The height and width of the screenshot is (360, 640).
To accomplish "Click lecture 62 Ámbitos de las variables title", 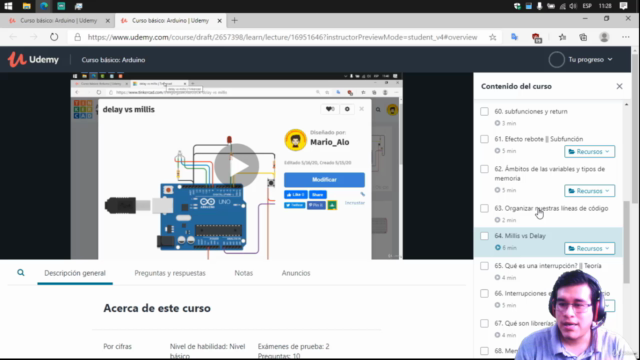I will pos(549,173).
